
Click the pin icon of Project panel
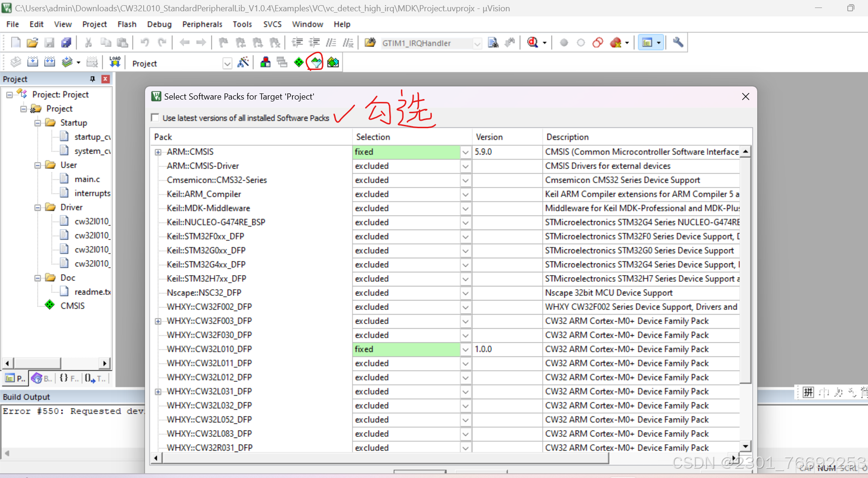(x=92, y=79)
